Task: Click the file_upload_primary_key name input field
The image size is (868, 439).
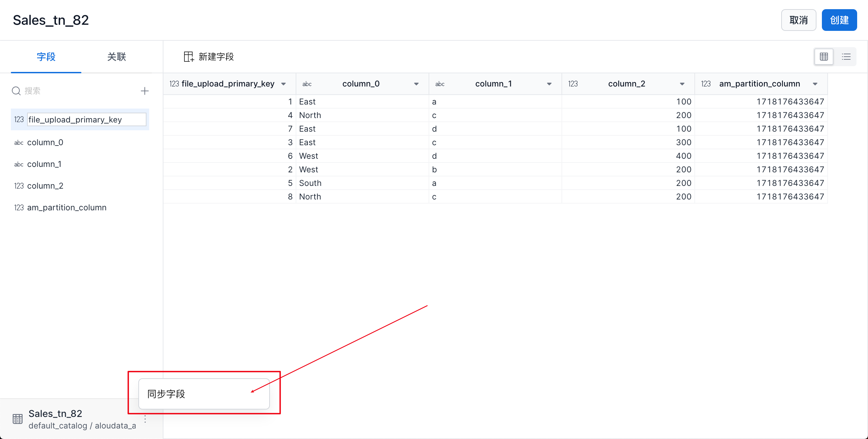Action: pyautogui.click(x=86, y=119)
